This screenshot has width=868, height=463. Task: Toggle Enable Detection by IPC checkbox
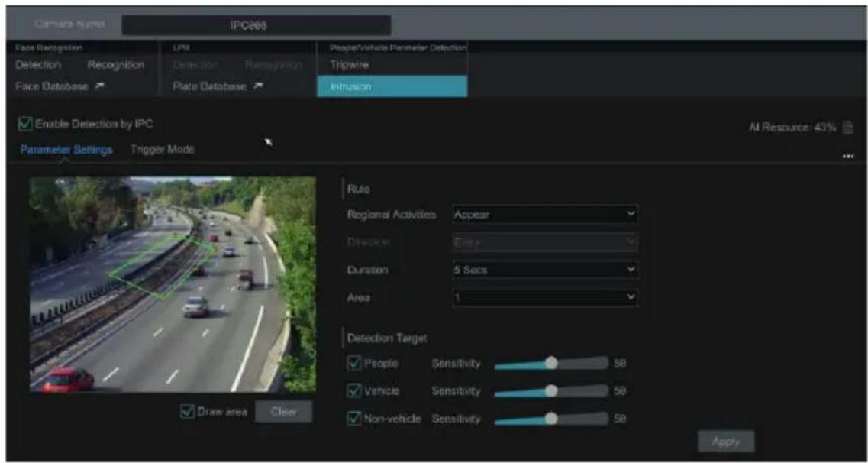(25, 124)
